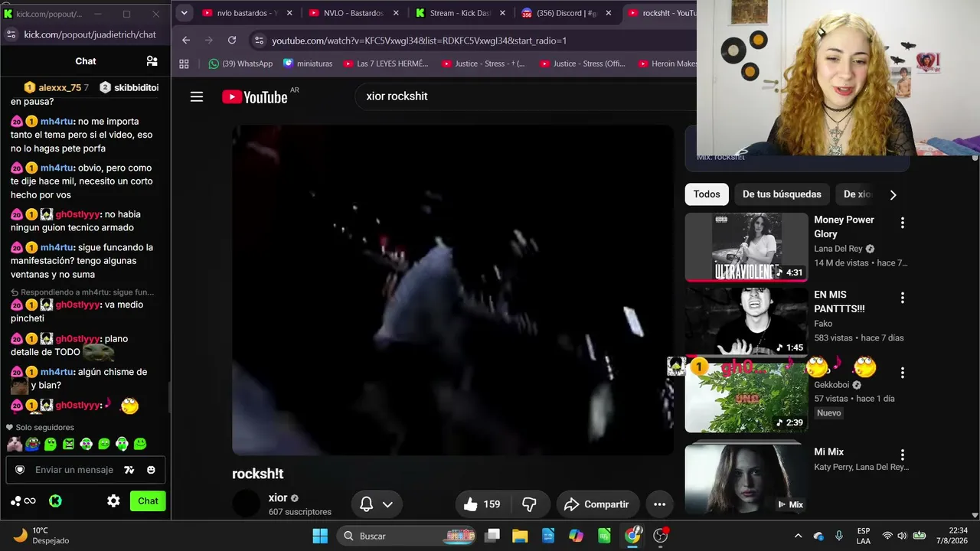Click Enviar un mensaje chat input
This screenshot has height=551, width=980.
[74, 470]
